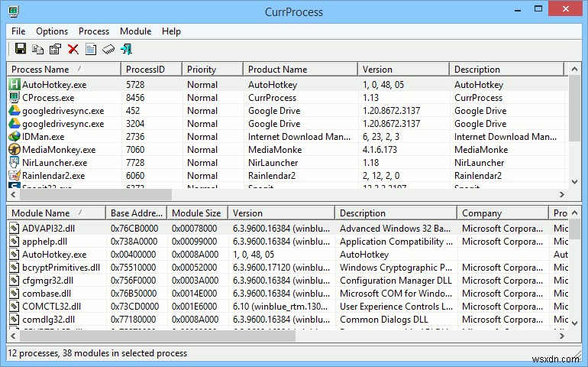Open the Properties toolbar icon

(x=55, y=49)
